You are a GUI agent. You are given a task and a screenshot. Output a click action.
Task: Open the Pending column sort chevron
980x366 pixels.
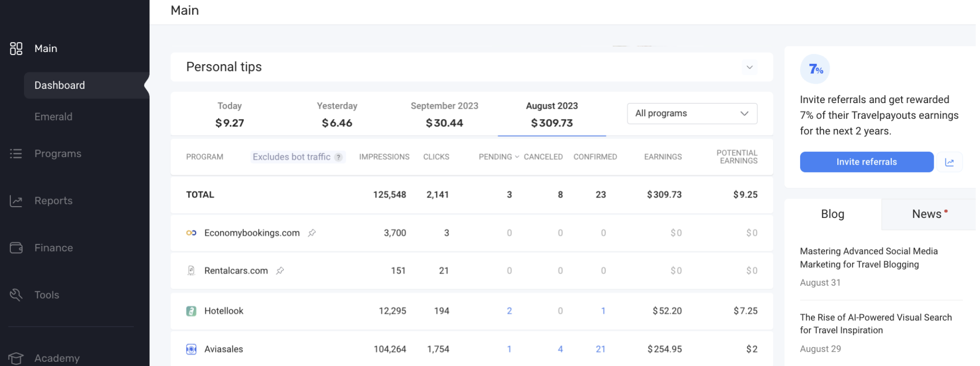coord(517,157)
